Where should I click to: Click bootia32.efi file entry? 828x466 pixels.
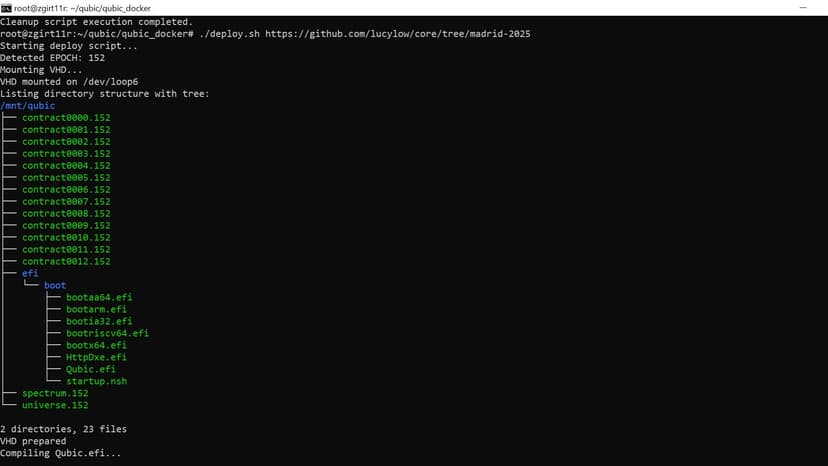click(x=99, y=321)
